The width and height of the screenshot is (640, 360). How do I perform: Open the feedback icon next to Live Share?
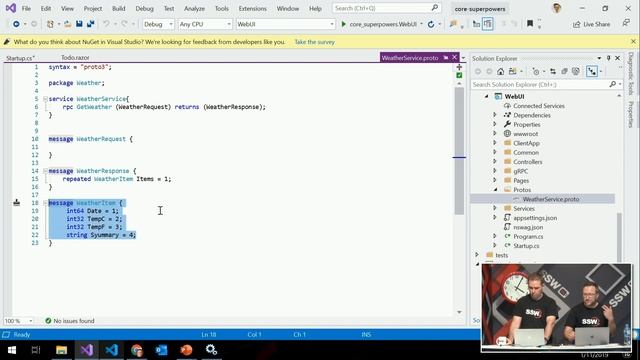point(626,24)
